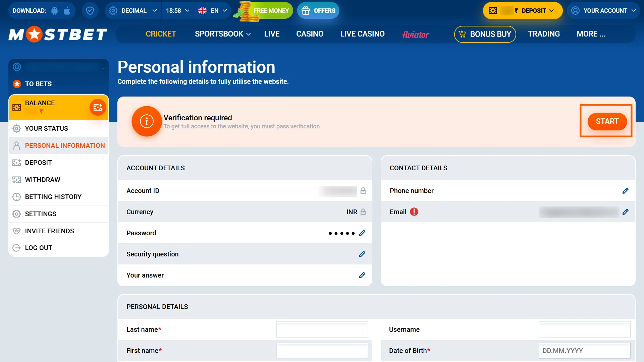Open the BALANCE panel
Image resolution: width=644 pixels, height=362 pixels.
point(59,107)
